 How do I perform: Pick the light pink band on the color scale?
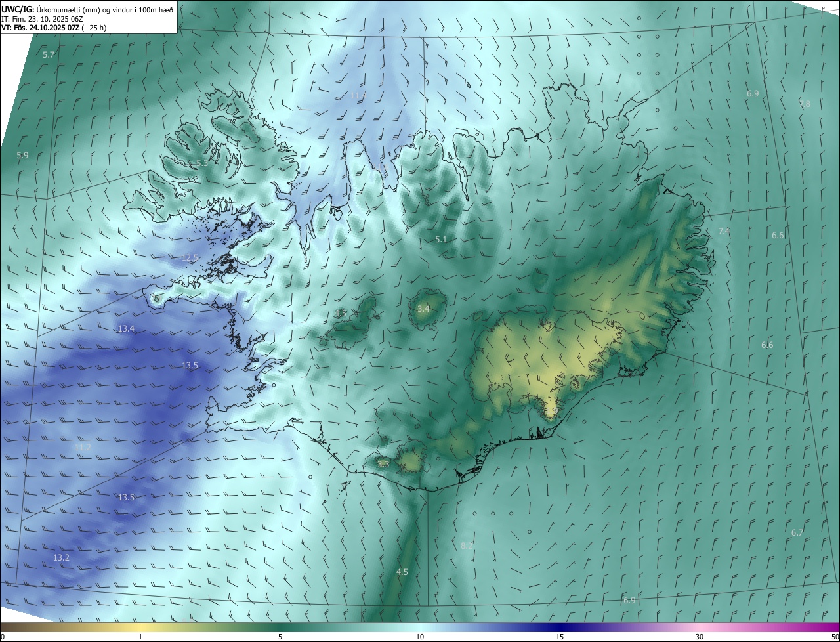pos(700,628)
